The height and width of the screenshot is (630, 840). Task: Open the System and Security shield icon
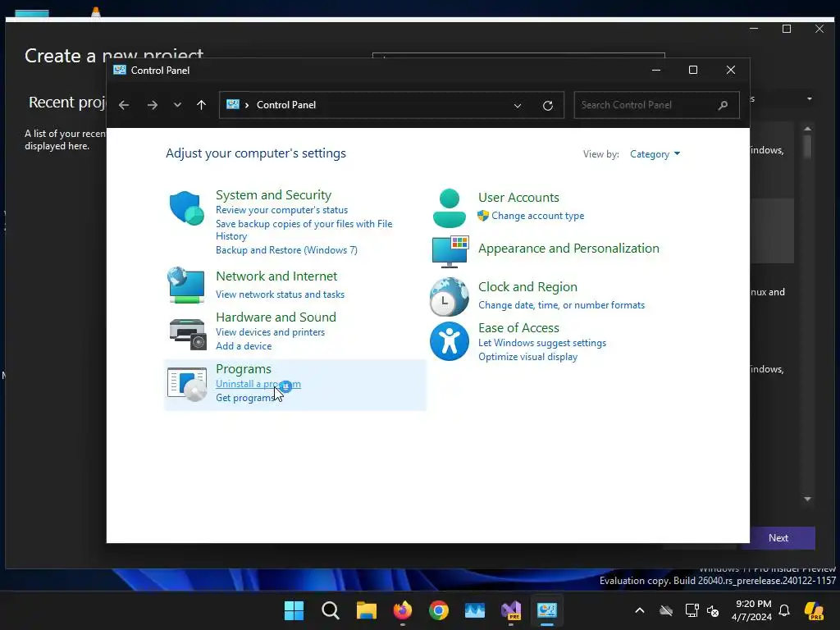[x=186, y=208]
